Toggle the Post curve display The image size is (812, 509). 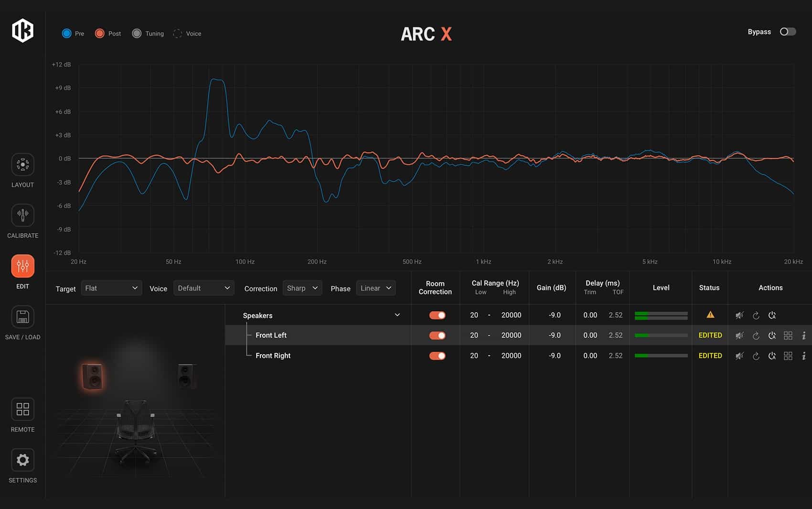coord(99,33)
